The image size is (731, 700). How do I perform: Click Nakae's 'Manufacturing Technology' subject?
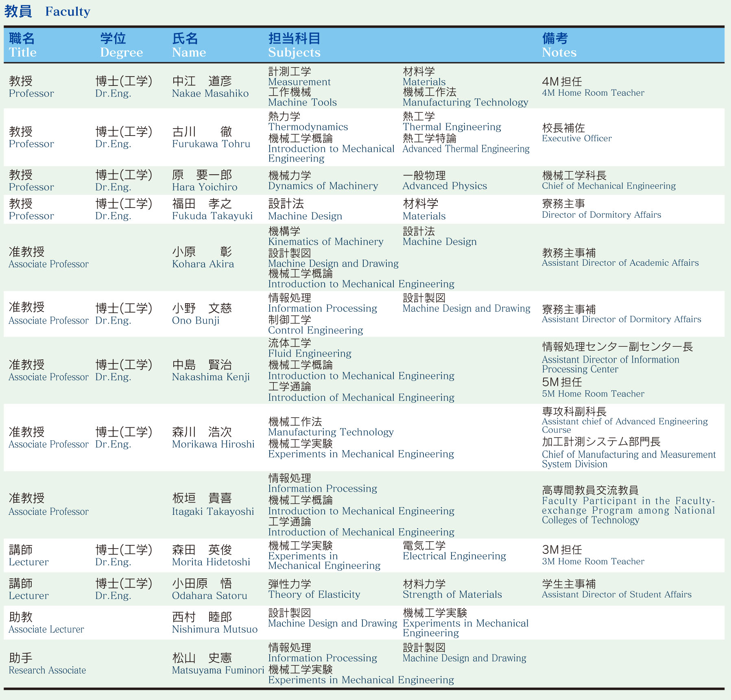(465, 103)
